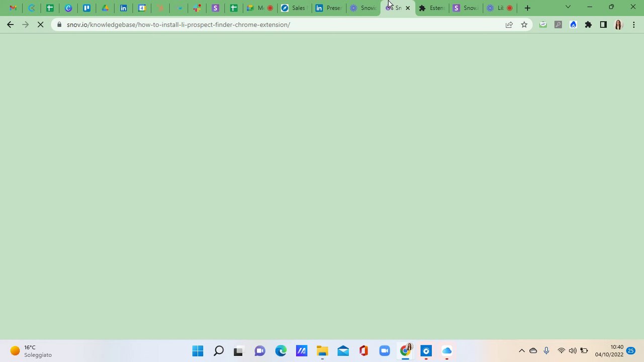Open the notification center badge 25

point(631,351)
